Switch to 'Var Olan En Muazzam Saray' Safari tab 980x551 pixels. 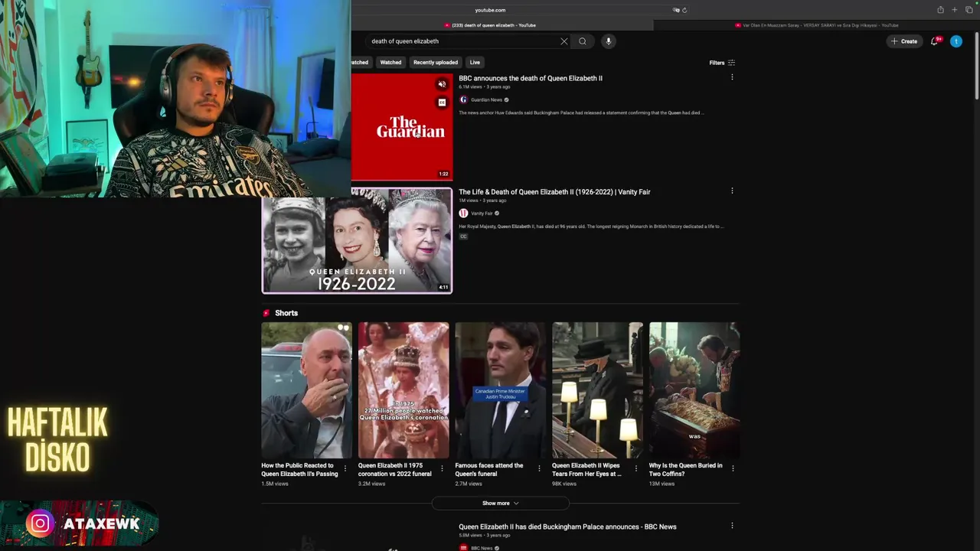(816, 25)
